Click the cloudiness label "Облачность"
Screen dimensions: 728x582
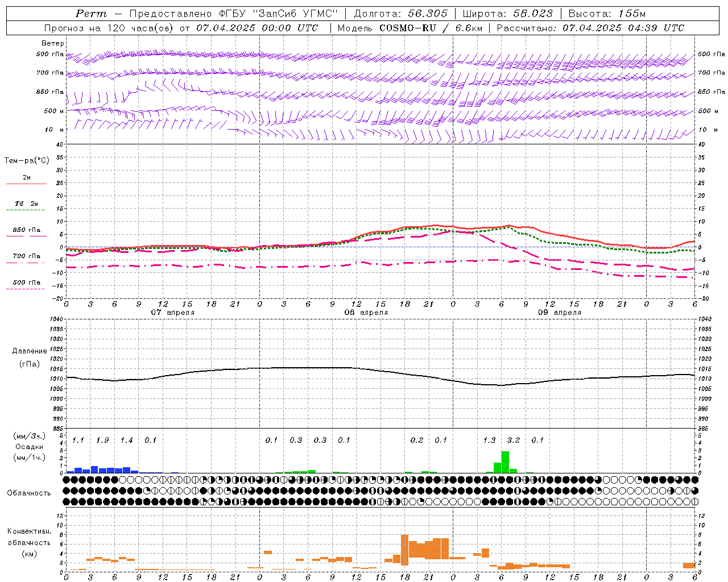[x=29, y=493]
